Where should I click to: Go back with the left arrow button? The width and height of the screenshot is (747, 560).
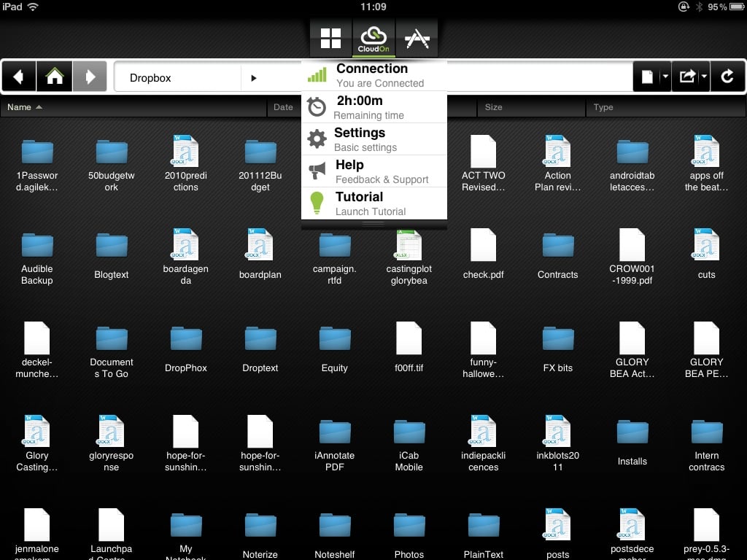(18, 76)
